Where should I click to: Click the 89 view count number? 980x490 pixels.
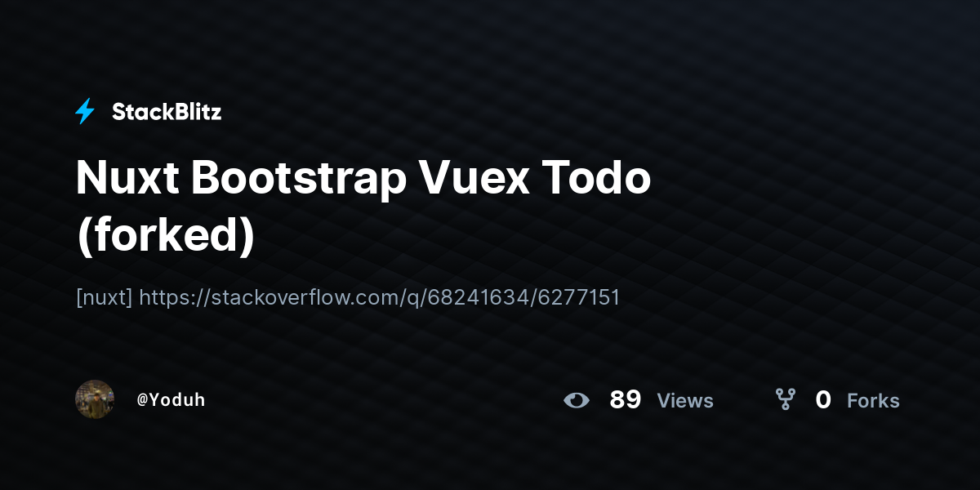626,400
